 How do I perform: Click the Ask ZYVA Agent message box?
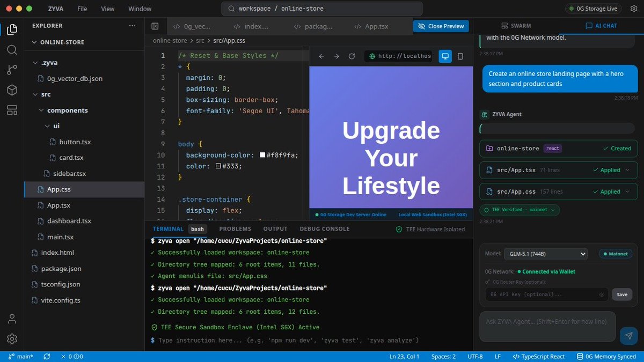pyautogui.click(x=547, y=327)
